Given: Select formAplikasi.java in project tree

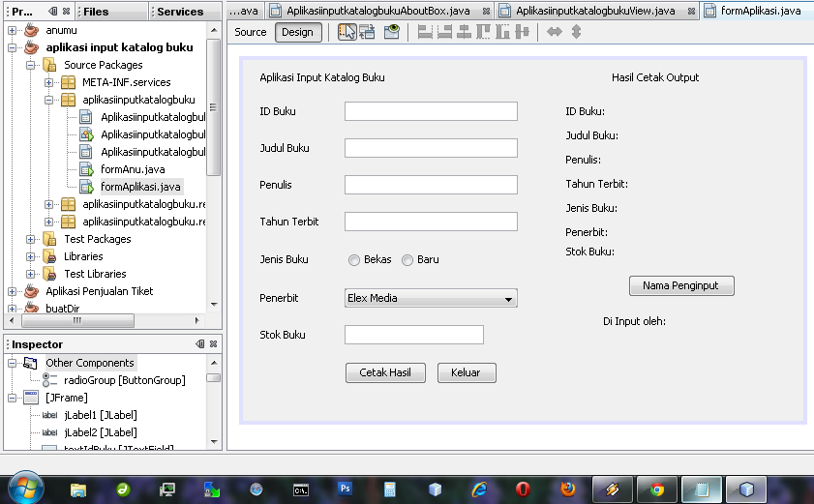Looking at the screenshot, I should (x=140, y=187).
